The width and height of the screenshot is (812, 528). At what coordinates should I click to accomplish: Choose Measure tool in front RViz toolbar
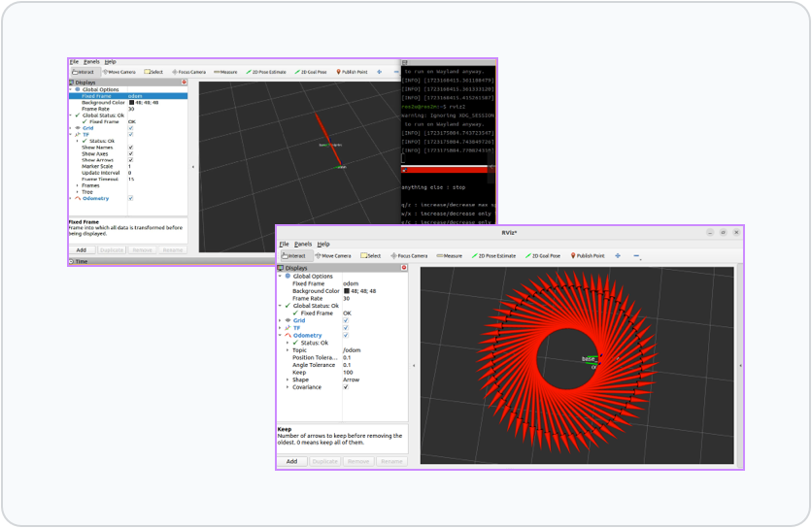tap(449, 255)
